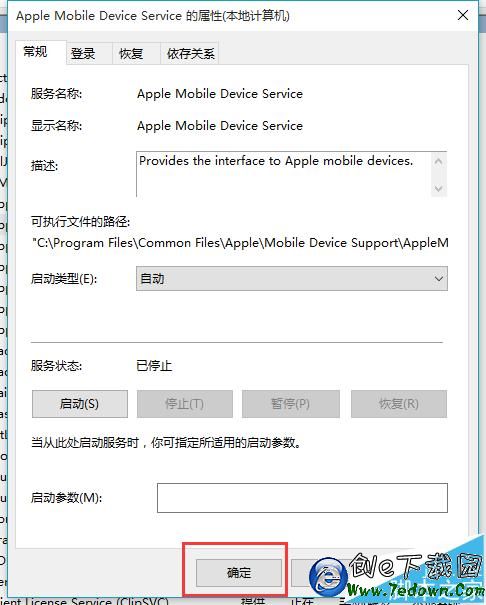486x605 pixels.
Task: Focus the 启动参数(M) text field
Action: pyautogui.click(x=302, y=498)
